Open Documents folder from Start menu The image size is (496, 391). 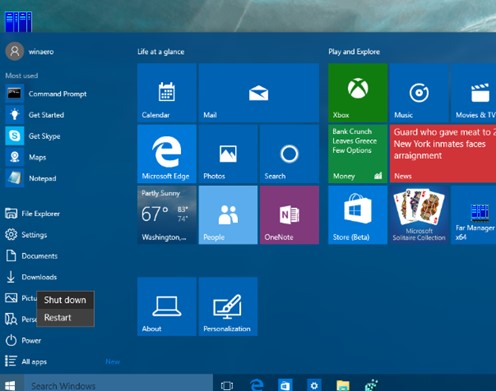(31, 256)
